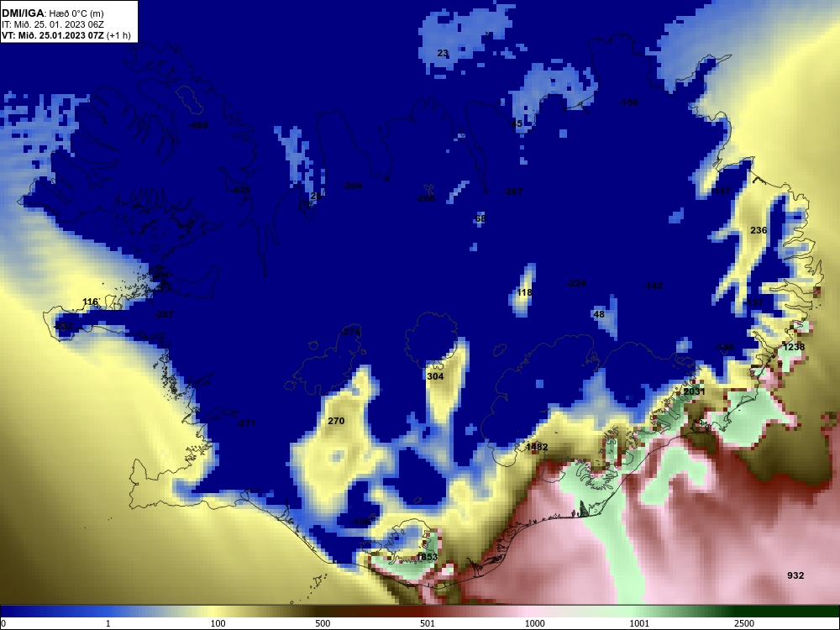Click the map value -147
This screenshot has width=840, height=630.
pyautogui.click(x=721, y=191)
